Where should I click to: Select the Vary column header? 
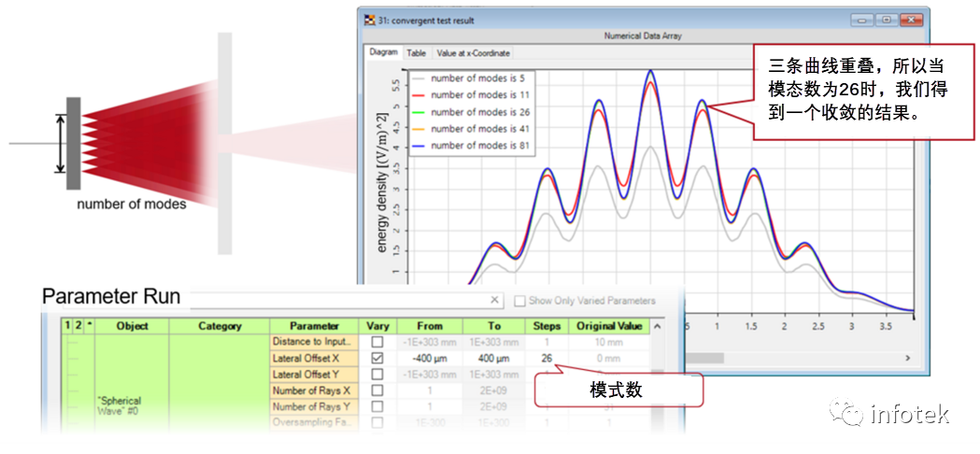click(x=376, y=326)
